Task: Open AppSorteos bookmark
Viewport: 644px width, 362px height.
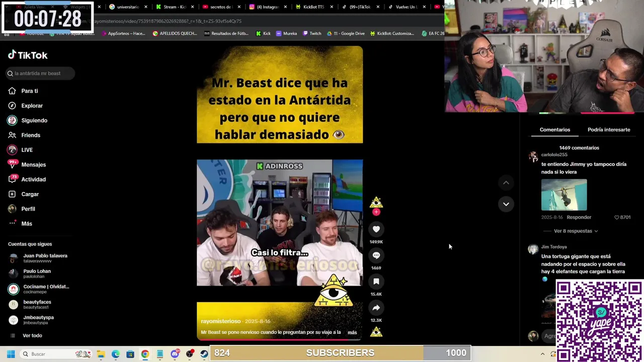Action: tap(123, 34)
